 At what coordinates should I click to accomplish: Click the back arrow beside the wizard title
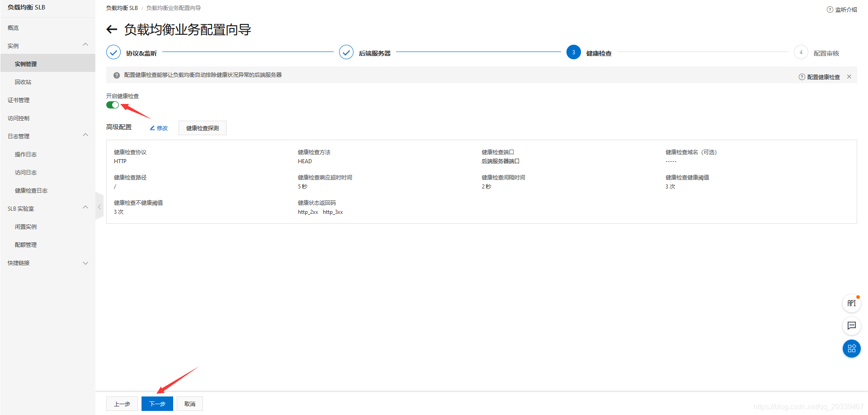[112, 30]
